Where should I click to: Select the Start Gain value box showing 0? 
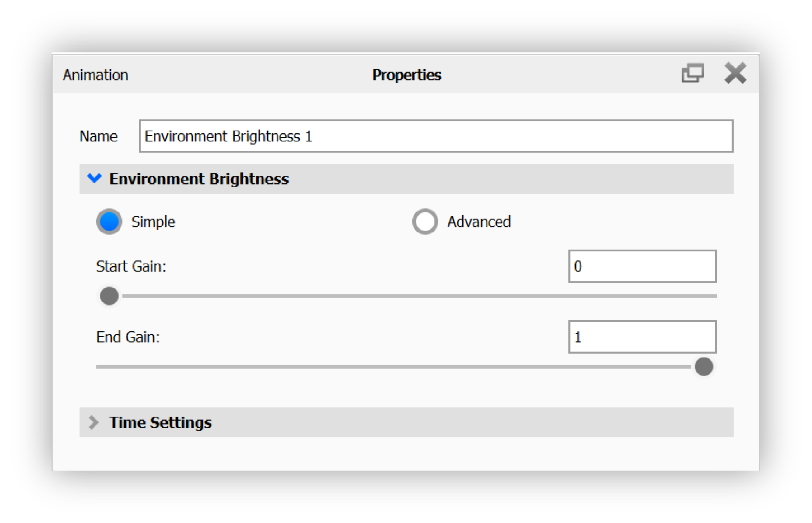click(642, 267)
